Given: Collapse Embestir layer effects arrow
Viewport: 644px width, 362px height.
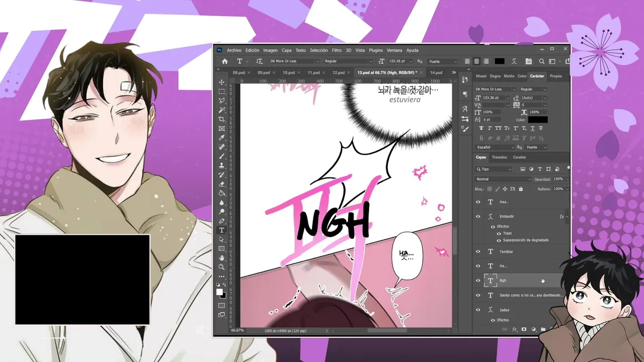Looking at the screenshot, I should [567, 217].
